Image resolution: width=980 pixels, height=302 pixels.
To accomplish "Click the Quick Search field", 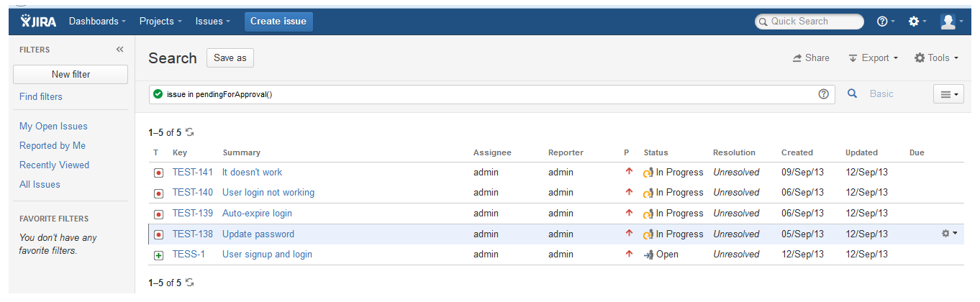I will click(809, 22).
